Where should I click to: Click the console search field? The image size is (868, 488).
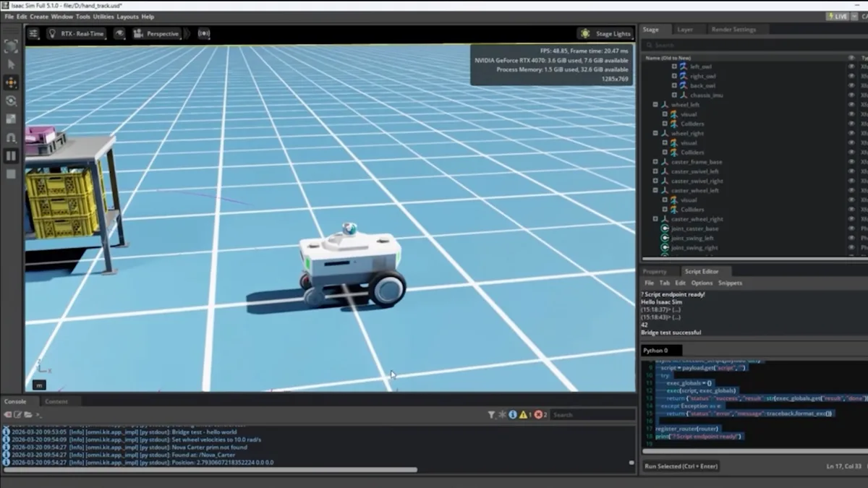pyautogui.click(x=592, y=415)
